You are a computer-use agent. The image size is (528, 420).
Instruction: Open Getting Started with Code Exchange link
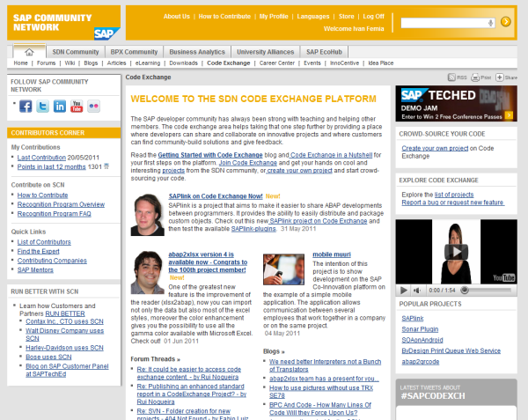pos(210,155)
